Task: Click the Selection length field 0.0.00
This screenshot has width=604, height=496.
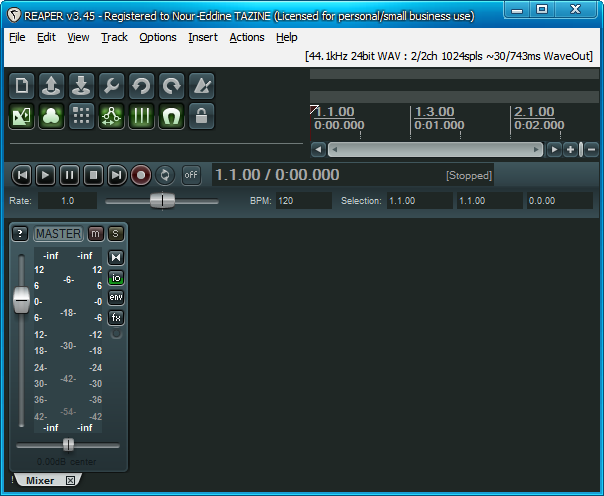Action: 560,201
